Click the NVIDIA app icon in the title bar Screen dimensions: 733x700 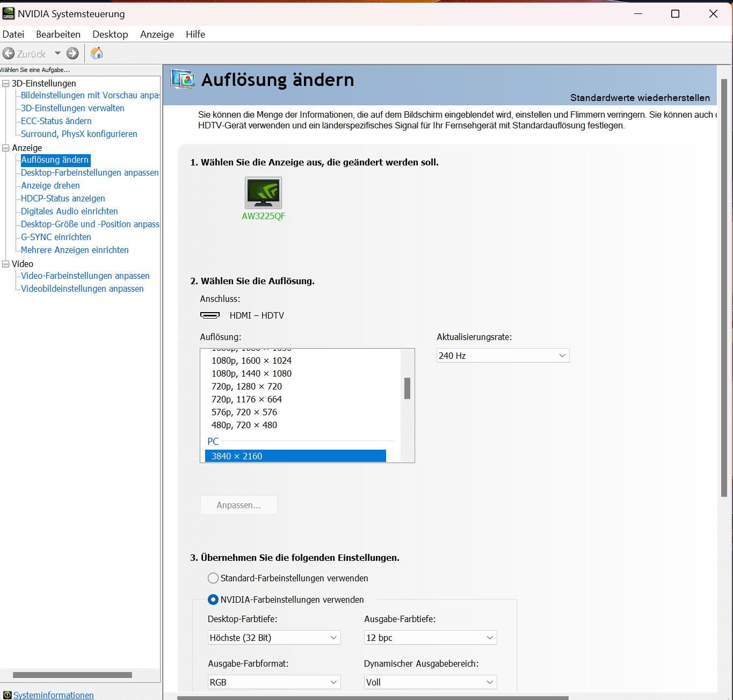pos(9,13)
